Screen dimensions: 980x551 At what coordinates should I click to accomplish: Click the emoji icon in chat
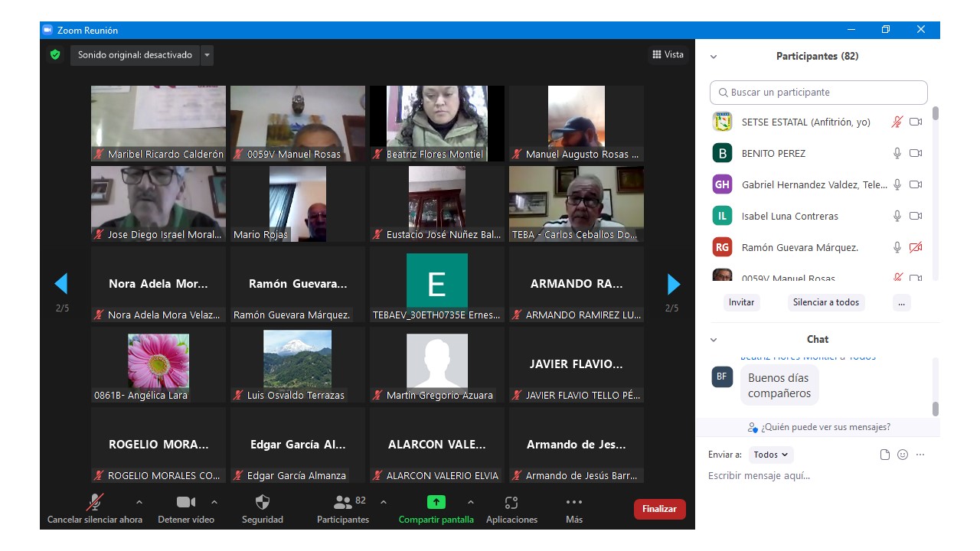click(x=903, y=455)
